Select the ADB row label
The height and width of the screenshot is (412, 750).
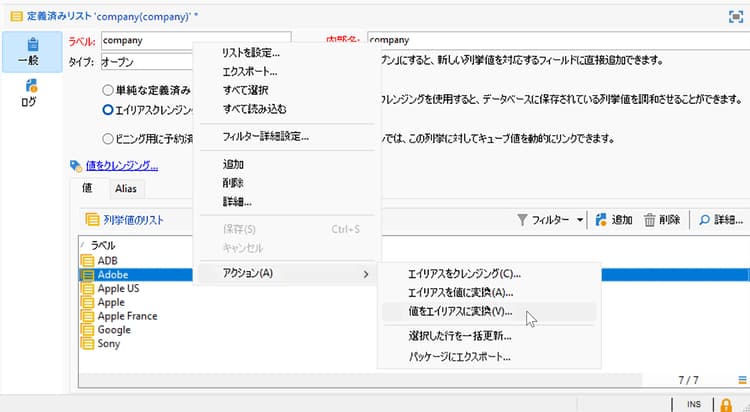108,261
